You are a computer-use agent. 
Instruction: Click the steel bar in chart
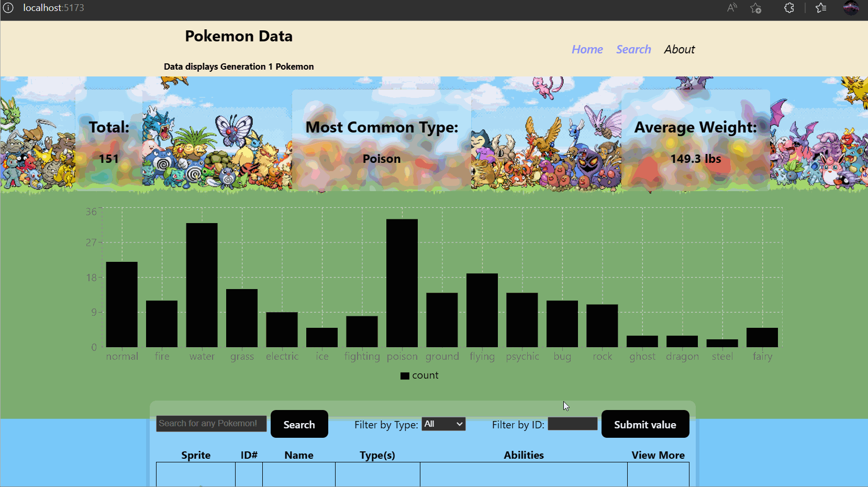coord(722,343)
